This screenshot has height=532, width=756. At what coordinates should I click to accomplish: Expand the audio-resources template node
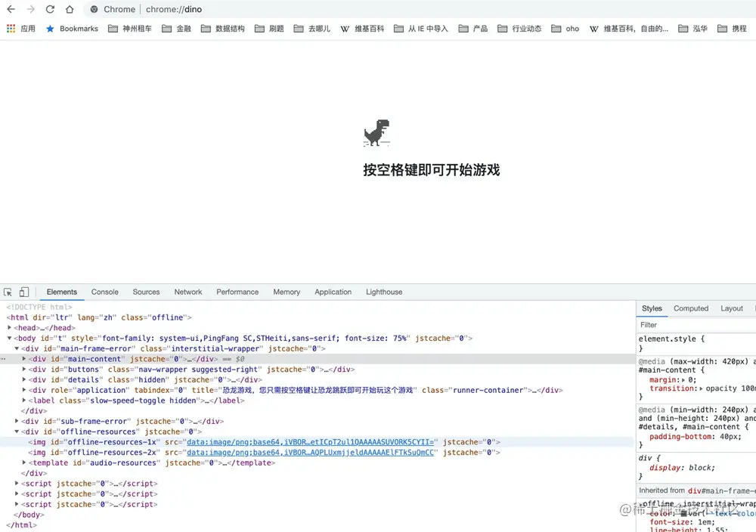pyautogui.click(x=24, y=462)
